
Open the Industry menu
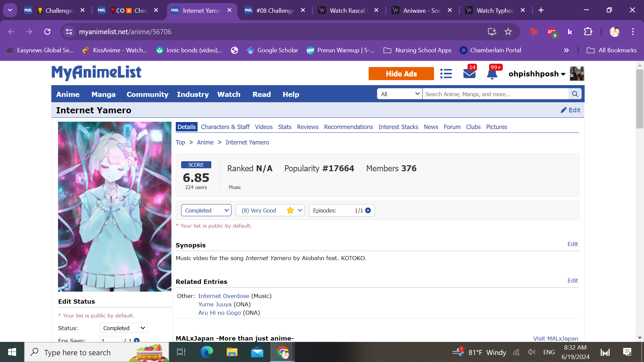(193, 95)
